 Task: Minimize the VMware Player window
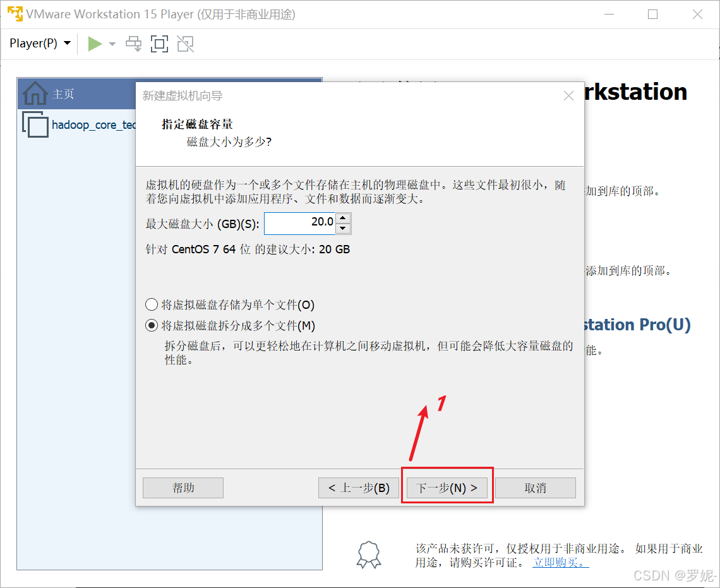click(x=609, y=15)
